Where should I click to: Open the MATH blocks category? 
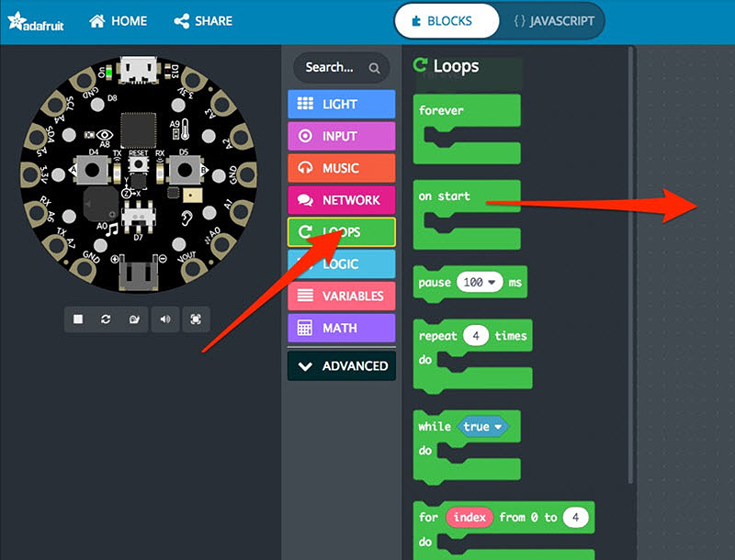tap(341, 328)
